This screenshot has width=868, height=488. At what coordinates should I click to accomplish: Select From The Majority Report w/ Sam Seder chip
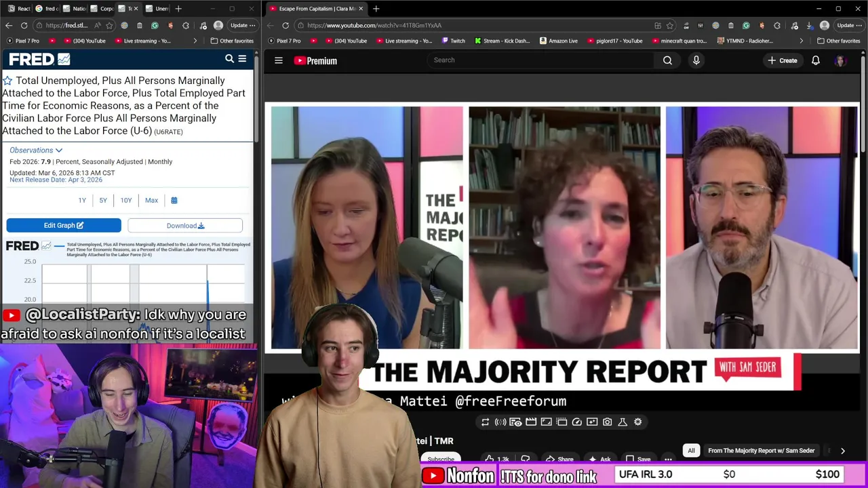pyautogui.click(x=761, y=451)
